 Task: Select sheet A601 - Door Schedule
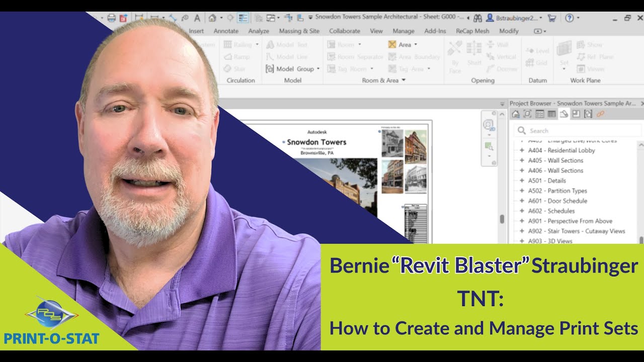[x=557, y=201]
